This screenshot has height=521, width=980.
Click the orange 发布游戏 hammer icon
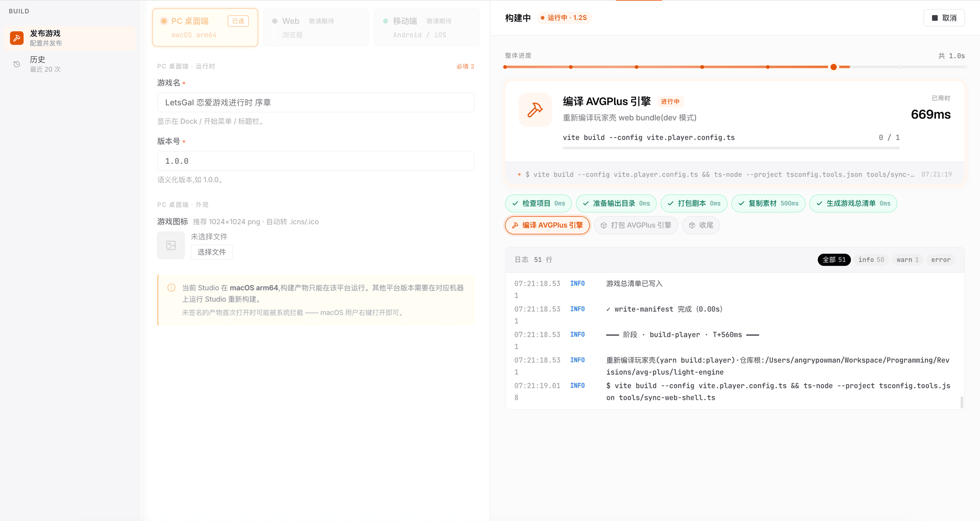[x=17, y=38]
